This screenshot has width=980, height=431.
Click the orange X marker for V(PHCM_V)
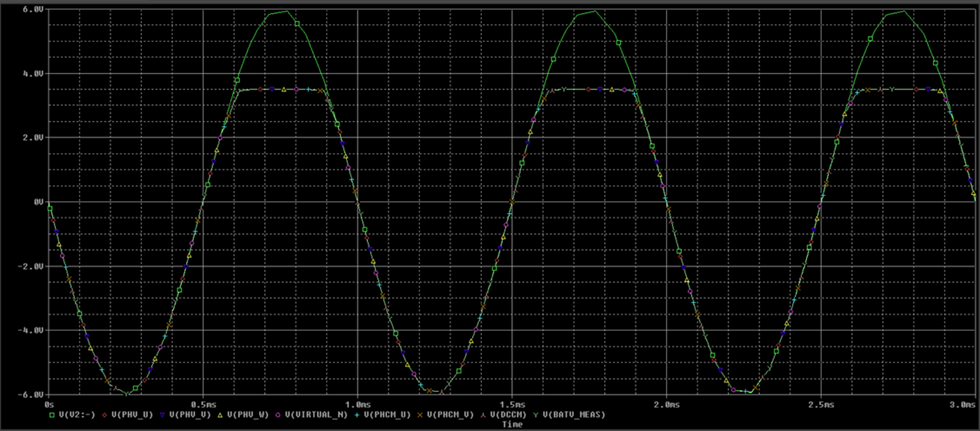click(421, 413)
